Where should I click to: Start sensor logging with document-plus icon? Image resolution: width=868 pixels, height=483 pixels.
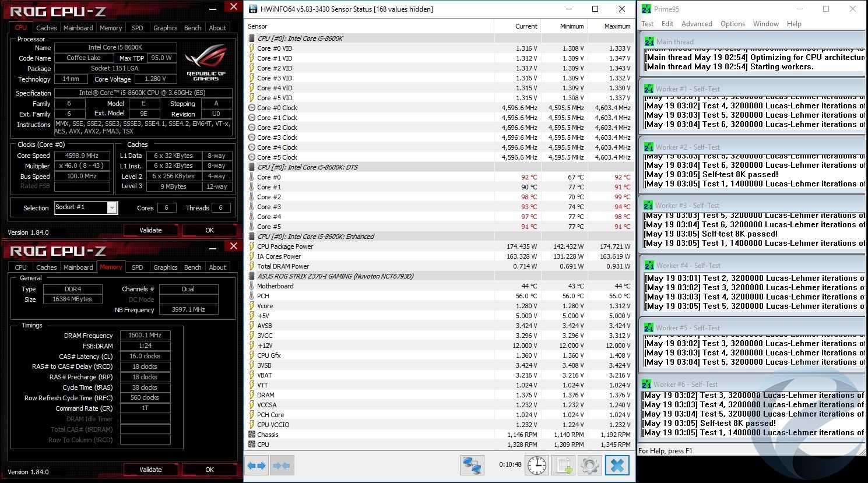coord(564,466)
